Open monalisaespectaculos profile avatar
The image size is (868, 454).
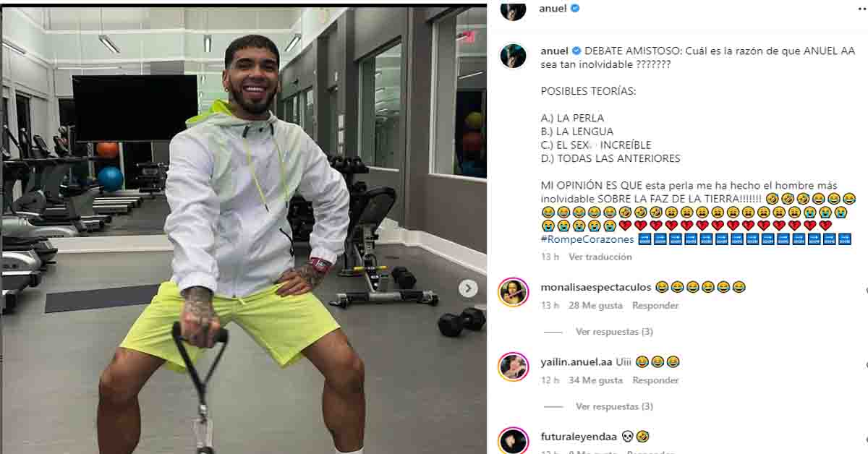tap(513, 292)
